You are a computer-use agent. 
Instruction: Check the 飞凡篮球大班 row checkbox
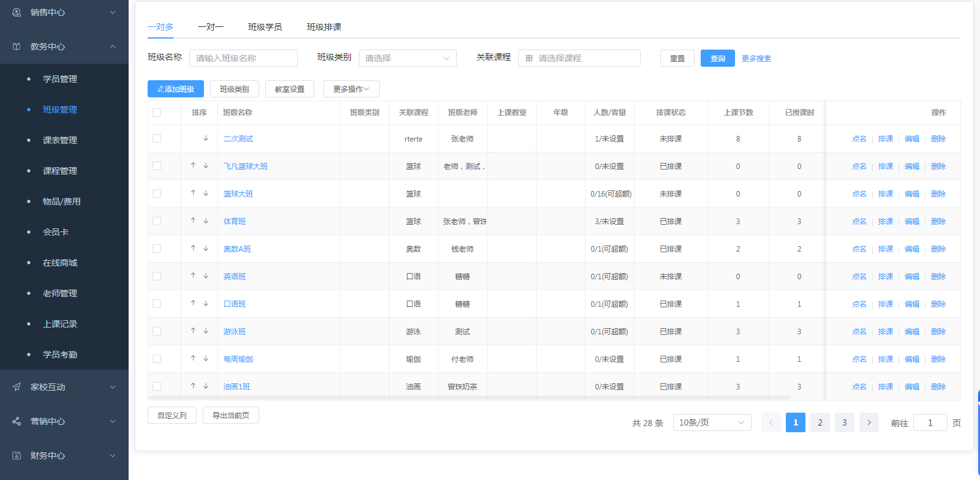pos(157,166)
